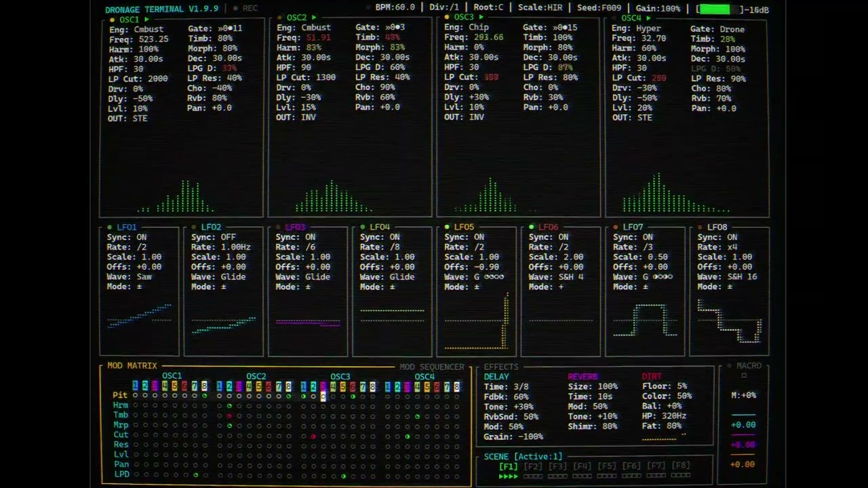Toggle the LFO5 enable dot
This screenshot has width=868, height=488.
[x=447, y=227]
